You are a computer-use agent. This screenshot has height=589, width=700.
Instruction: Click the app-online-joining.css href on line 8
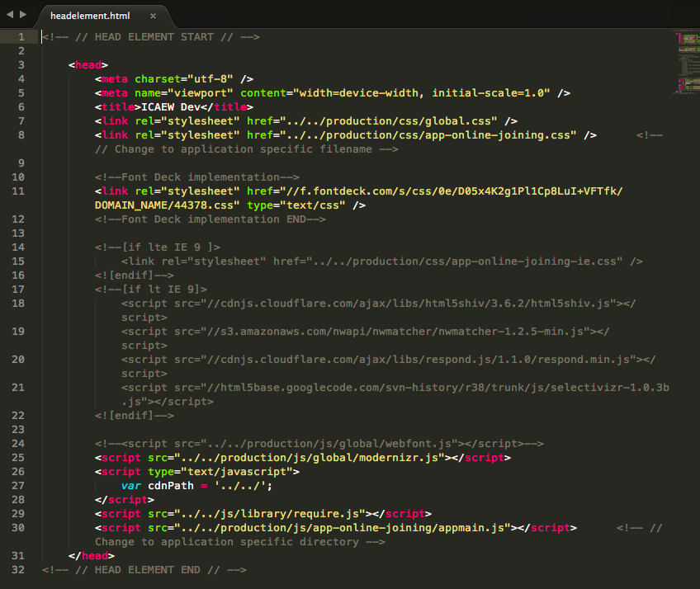pyautogui.click(x=428, y=135)
